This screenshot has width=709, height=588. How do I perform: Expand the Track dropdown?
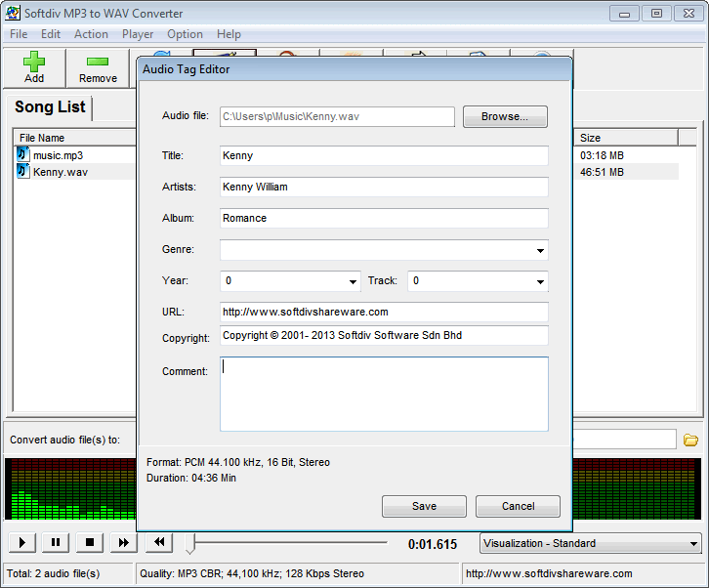[x=540, y=281]
